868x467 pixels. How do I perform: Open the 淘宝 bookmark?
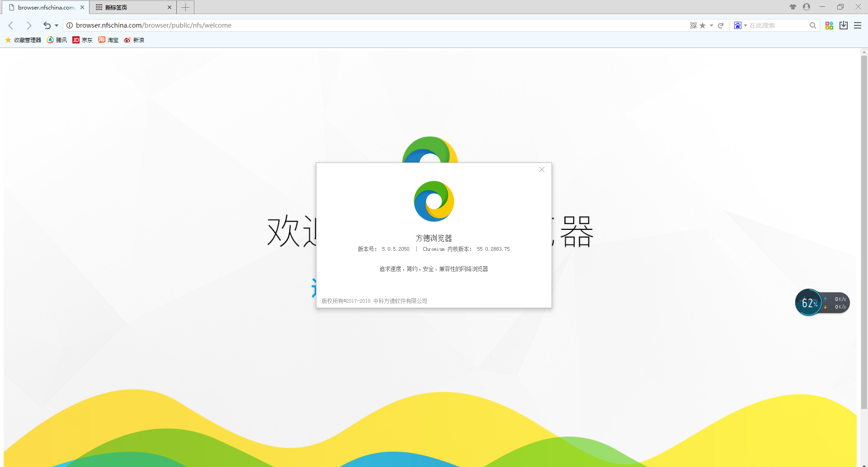click(x=108, y=40)
